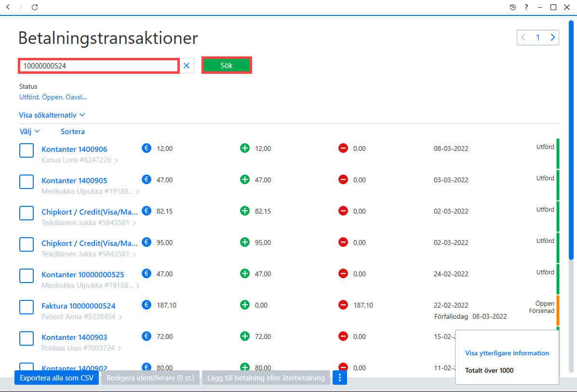Go back using the left arrow icon
Image resolution: width=577 pixels, height=392 pixels.
click(8, 7)
